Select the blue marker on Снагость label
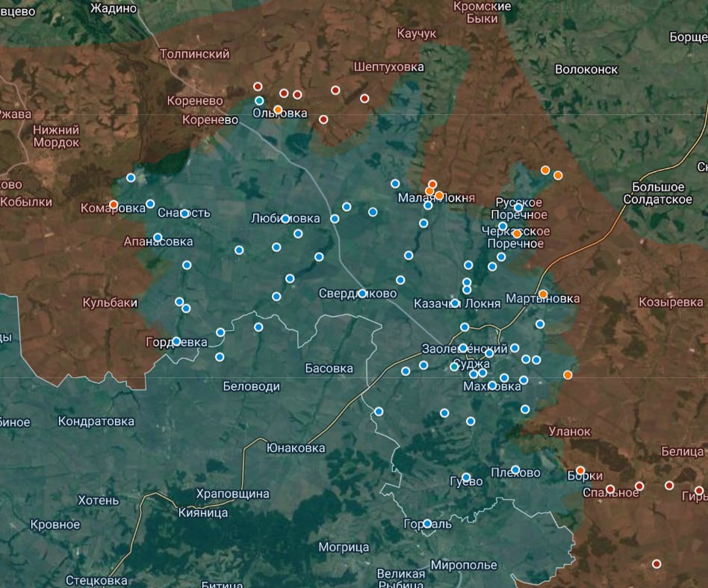Viewport: 708px width, 588px height. click(184, 213)
